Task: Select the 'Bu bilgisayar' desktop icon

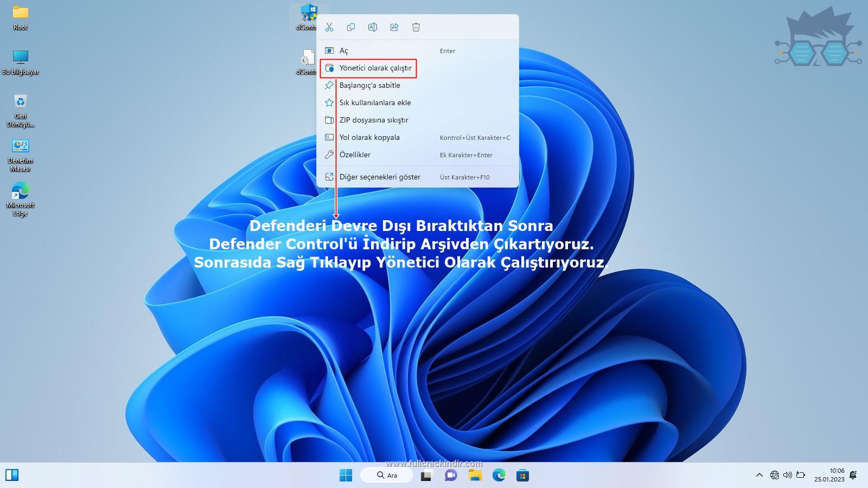Action: click(x=21, y=62)
